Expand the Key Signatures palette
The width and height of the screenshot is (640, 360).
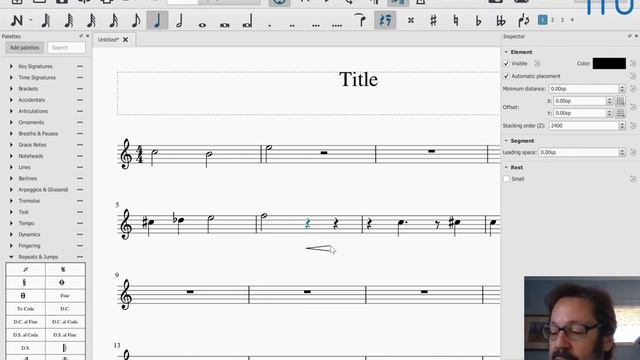(x=11, y=66)
